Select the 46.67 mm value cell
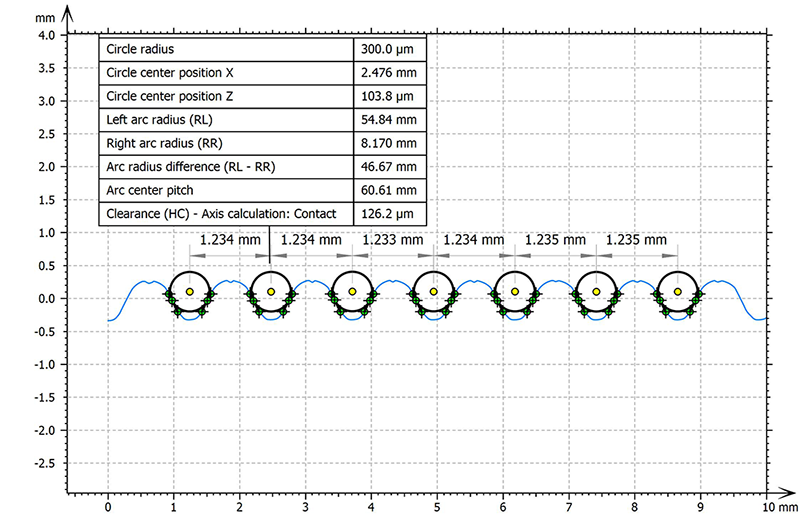The width and height of the screenshot is (800, 526). (389, 166)
